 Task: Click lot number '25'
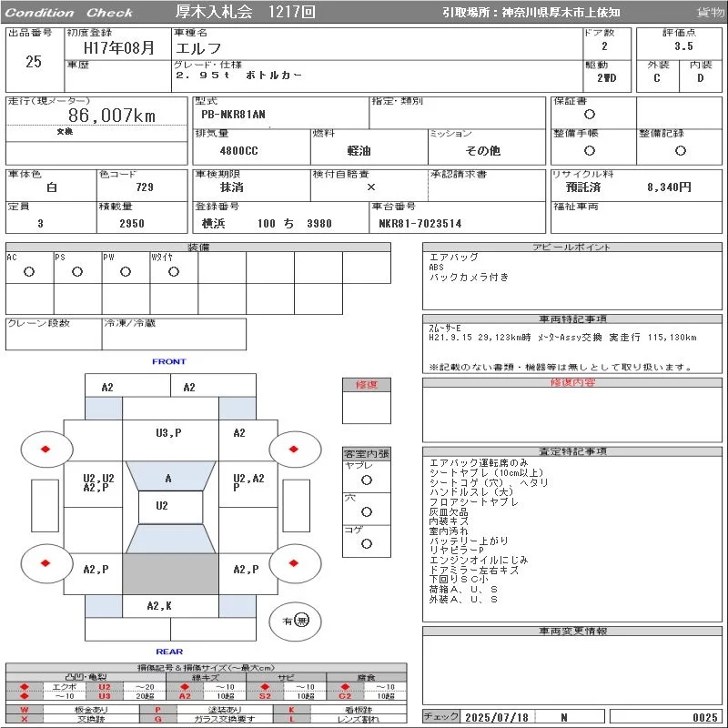34,61
